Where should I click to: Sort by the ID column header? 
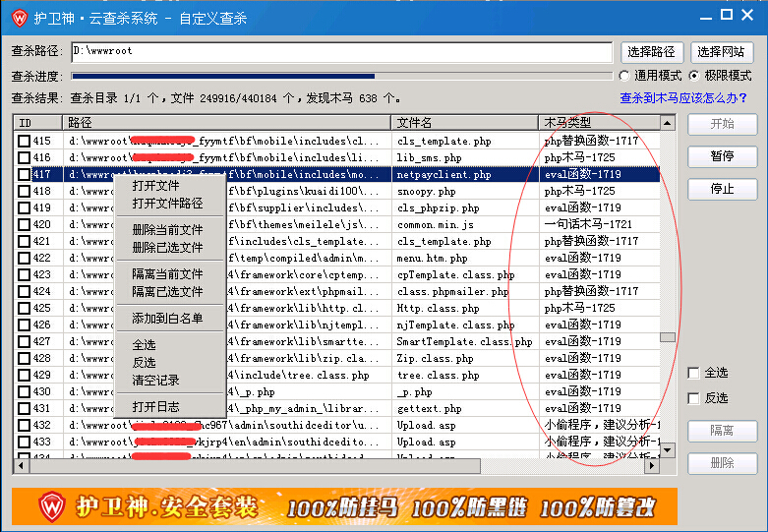click(x=38, y=123)
